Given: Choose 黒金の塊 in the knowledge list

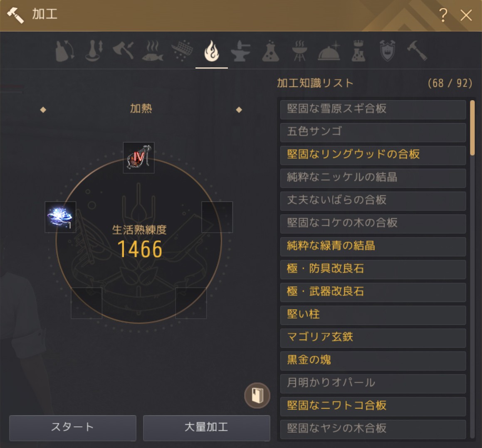Looking at the screenshot, I should [x=373, y=360].
